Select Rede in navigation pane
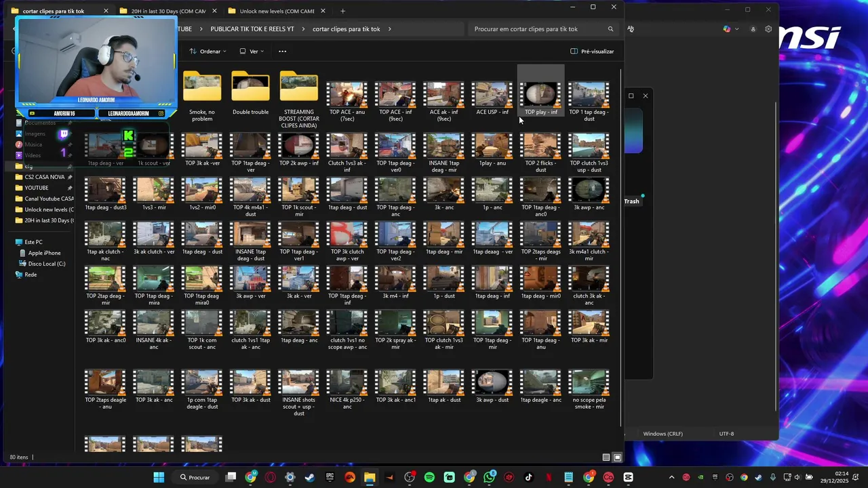 point(31,274)
